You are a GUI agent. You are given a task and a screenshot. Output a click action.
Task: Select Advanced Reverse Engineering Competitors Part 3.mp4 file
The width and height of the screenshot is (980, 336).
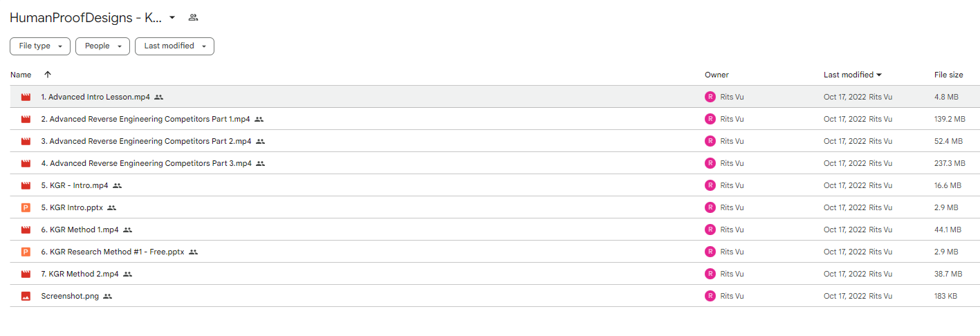click(x=494, y=163)
